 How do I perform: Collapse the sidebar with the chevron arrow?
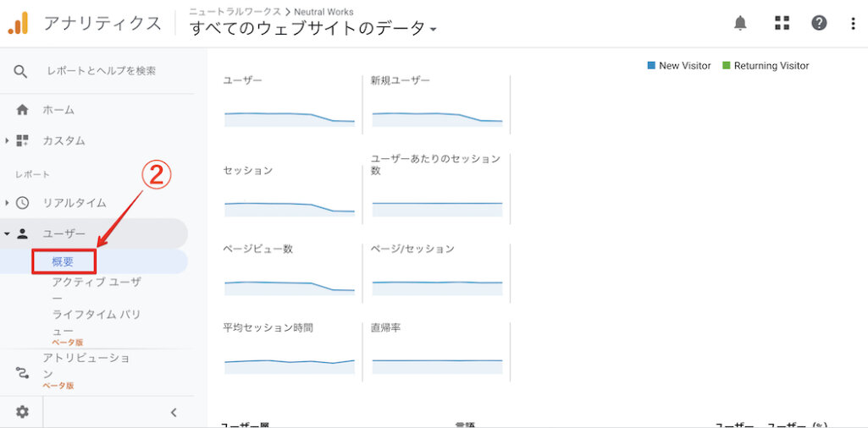174,413
